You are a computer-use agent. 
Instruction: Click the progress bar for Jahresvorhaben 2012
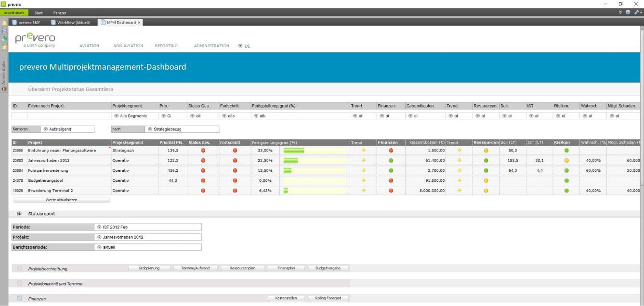click(315, 160)
